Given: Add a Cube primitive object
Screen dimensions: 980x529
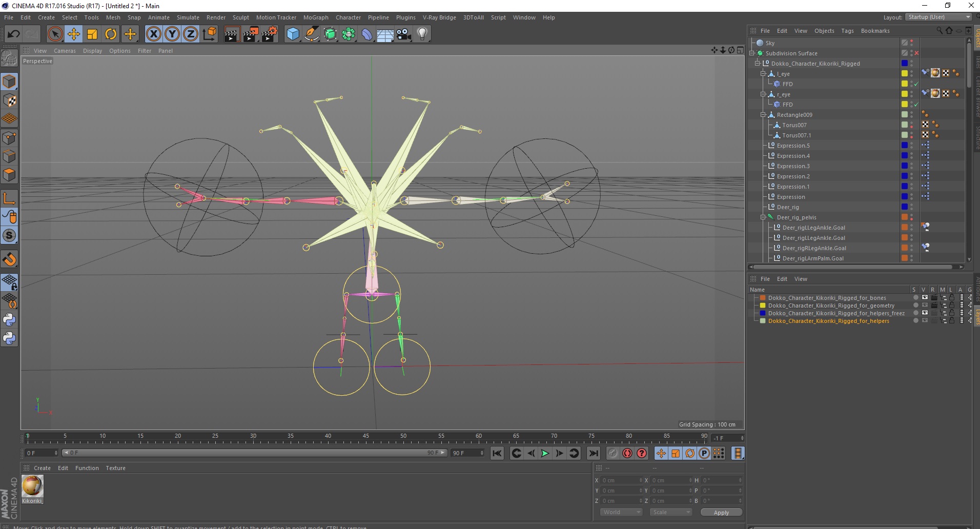Looking at the screenshot, I should [293, 34].
